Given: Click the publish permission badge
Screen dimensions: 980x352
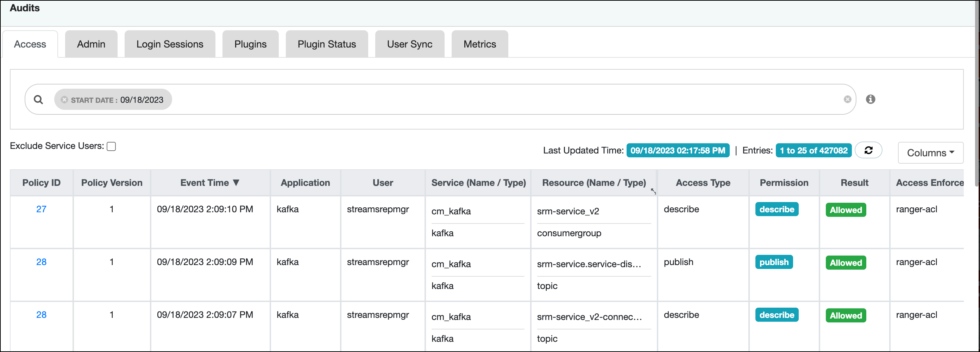Looking at the screenshot, I should pos(774,262).
